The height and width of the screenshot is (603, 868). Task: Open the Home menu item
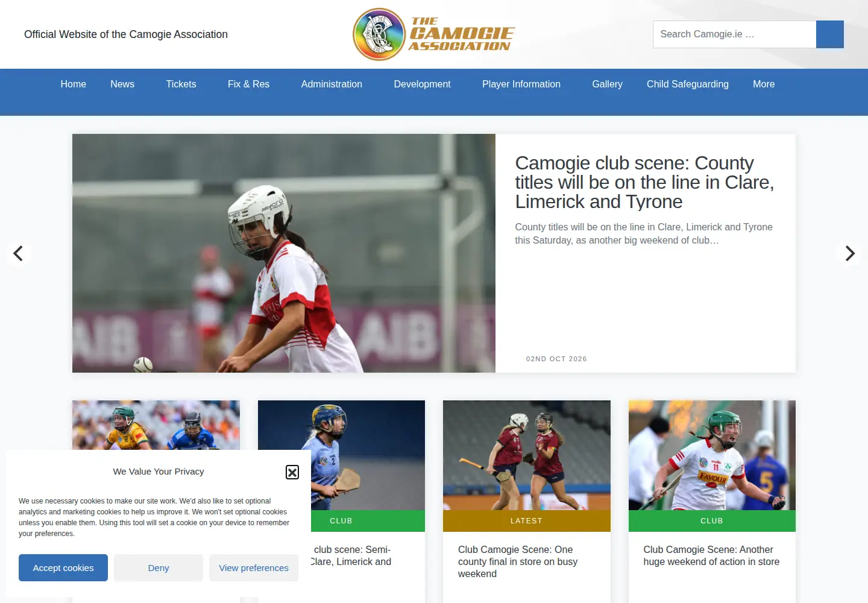(x=74, y=84)
